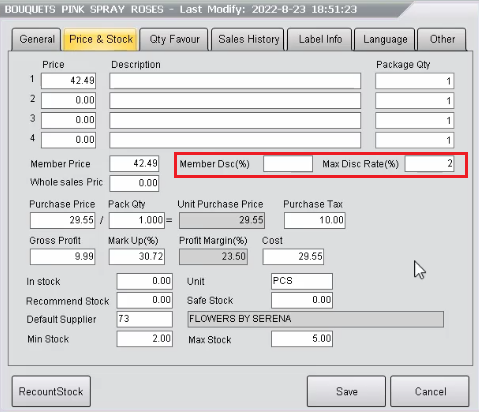Click the RecountStock button
479x412 pixels.
(x=51, y=391)
